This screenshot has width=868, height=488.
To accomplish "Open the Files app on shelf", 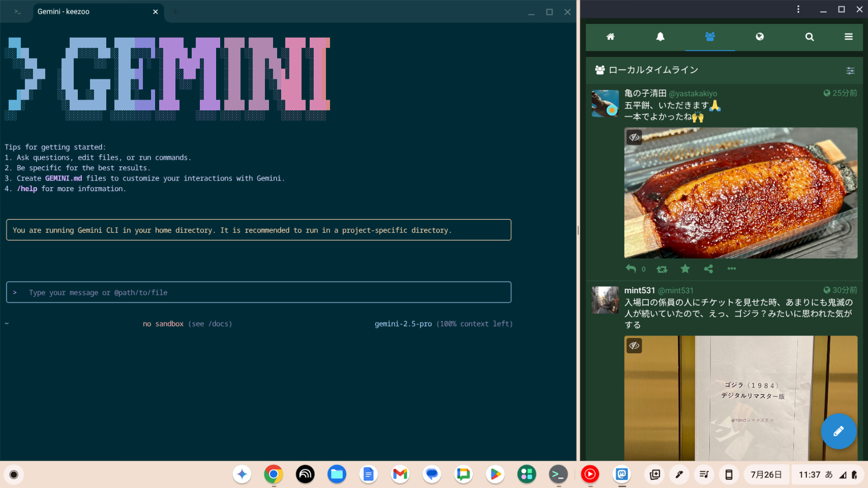I will pos(337,474).
